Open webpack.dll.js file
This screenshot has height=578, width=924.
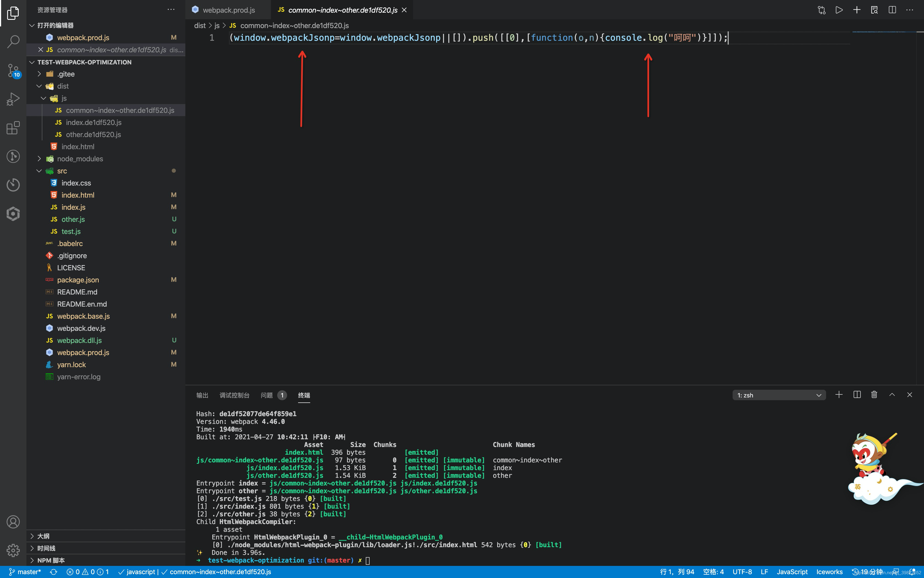[106, 340]
